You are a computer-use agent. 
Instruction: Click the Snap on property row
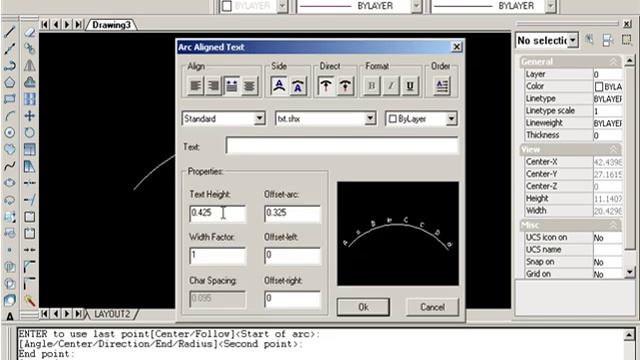tap(573, 262)
